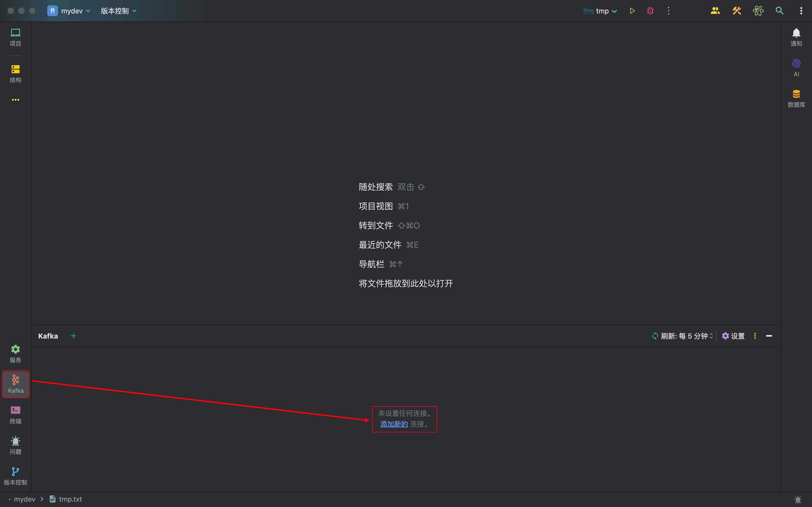
Task: Click the 添加新的 connection link
Action: tap(394, 424)
